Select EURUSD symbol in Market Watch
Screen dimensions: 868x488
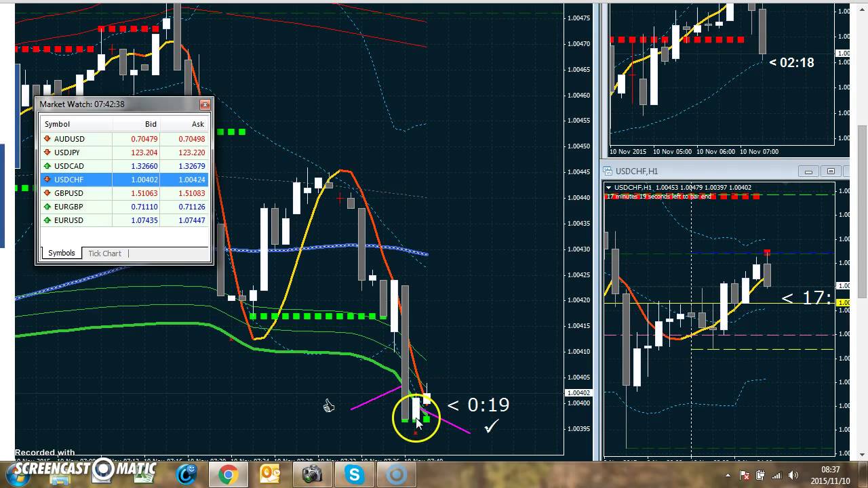pos(68,220)
